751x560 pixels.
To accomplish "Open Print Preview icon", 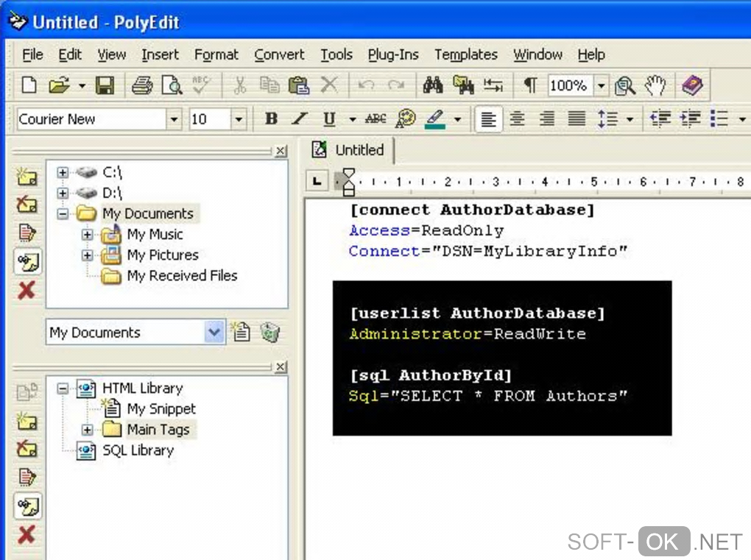I will coord(172,85).
